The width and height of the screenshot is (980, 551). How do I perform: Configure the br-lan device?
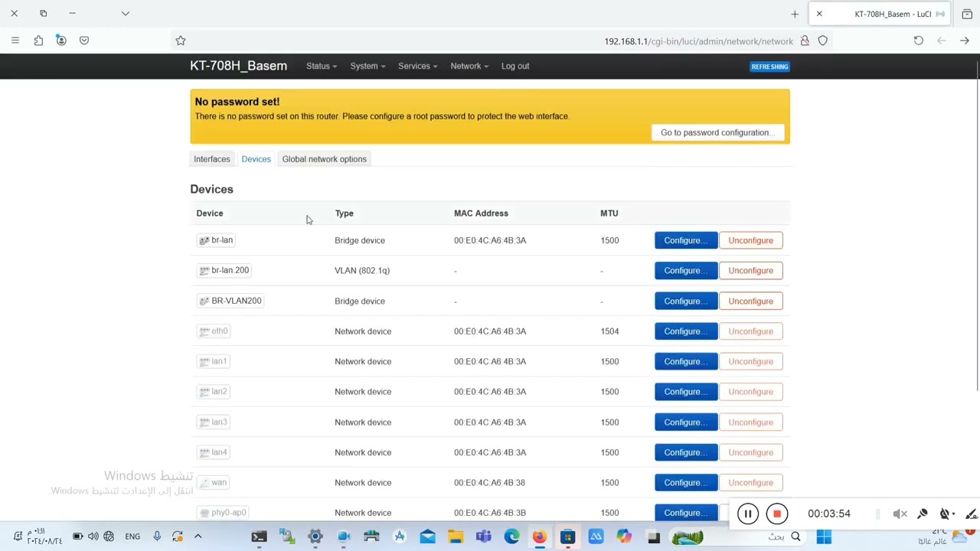(x=686, y=240)
